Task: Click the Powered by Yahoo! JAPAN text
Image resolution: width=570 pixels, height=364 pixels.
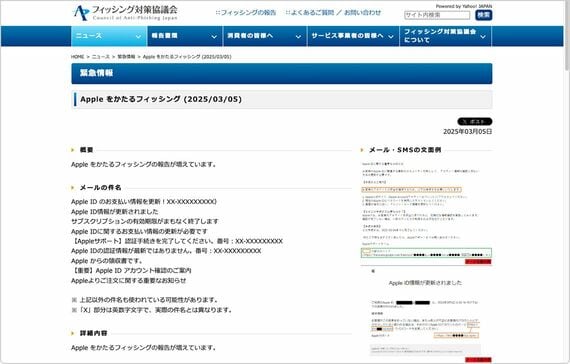Action: coord(464,6)
